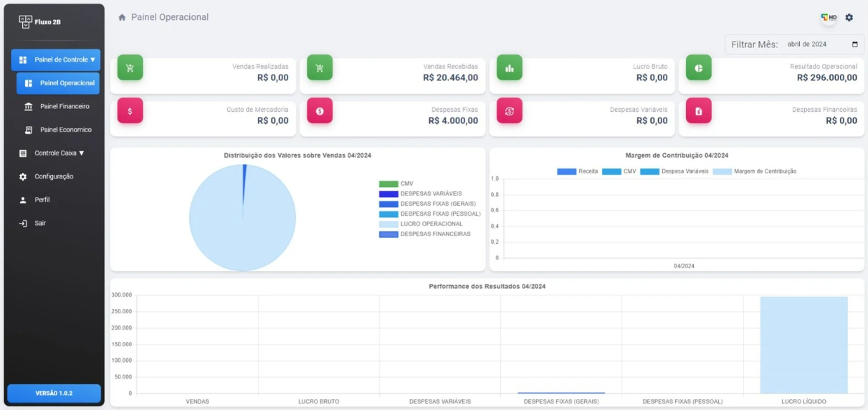Viewport: 868px width, 410px height.
Task: Click the Resultado Operacional pie icon
Action: coord(699,68)
